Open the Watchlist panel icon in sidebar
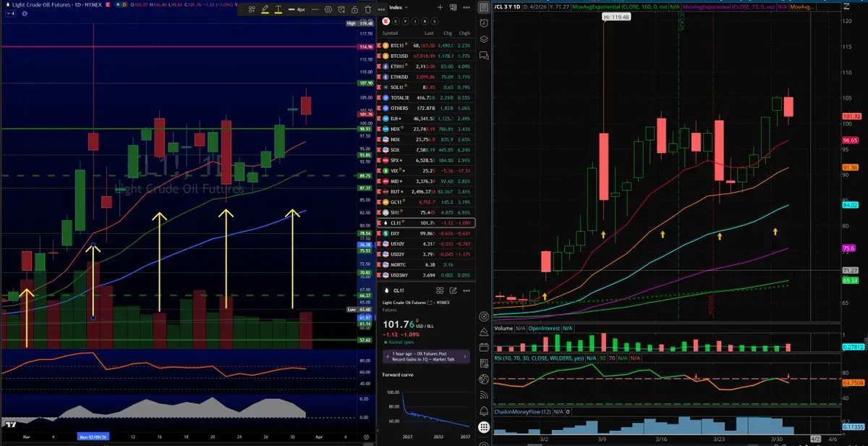This screenshot has height=446, width=868. coord(483,8)
